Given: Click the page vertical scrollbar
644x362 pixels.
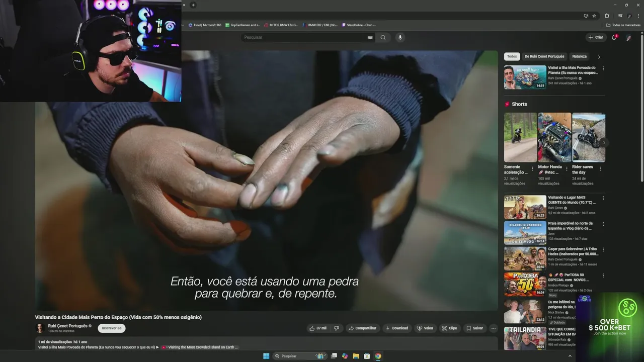Looking at the screenshot, I should [x=641, y=108].
